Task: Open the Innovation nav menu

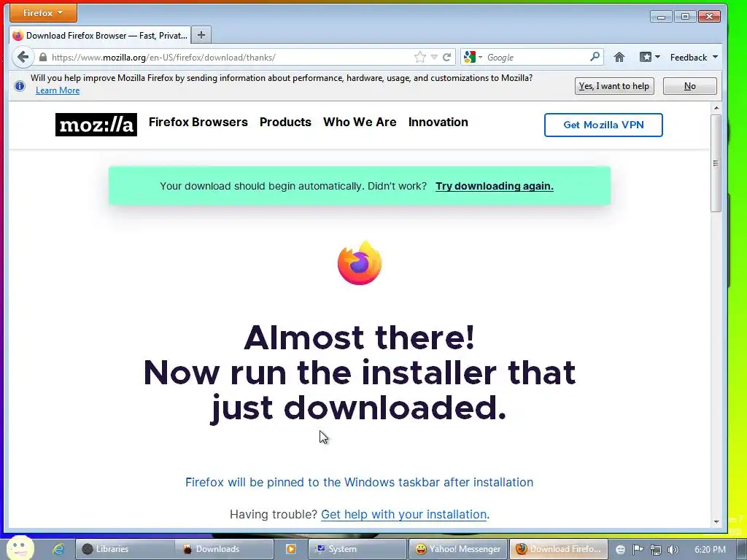Action: (438, 122)
